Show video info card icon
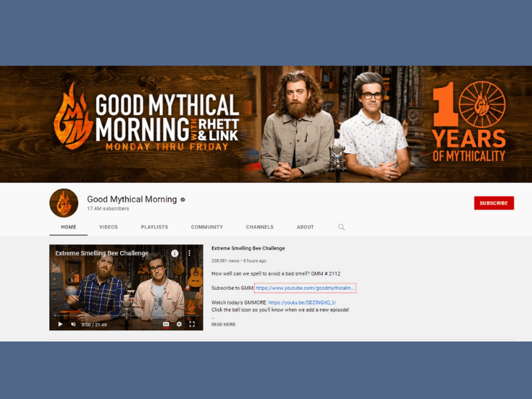This screenshot has height=399, width=532. 175,253
